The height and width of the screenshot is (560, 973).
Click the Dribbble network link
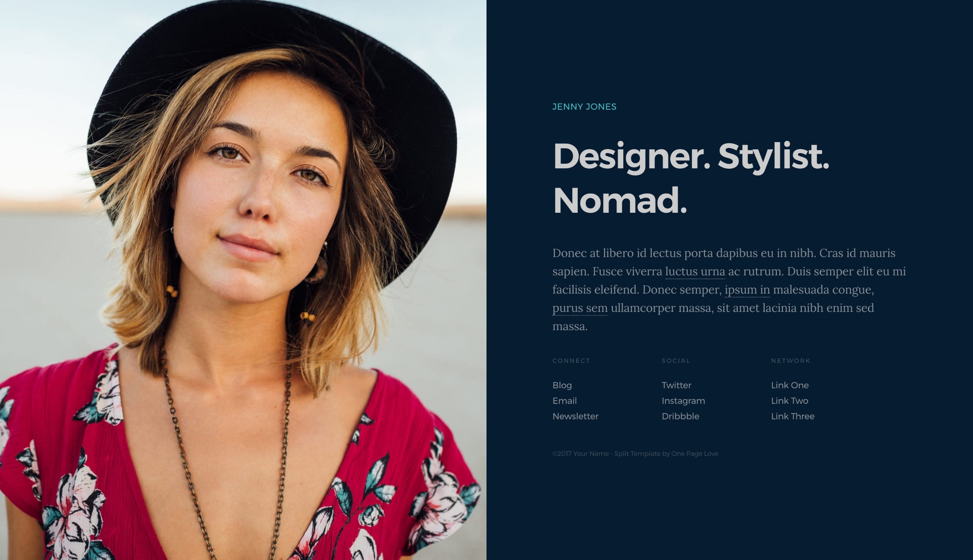coord(680,416)
